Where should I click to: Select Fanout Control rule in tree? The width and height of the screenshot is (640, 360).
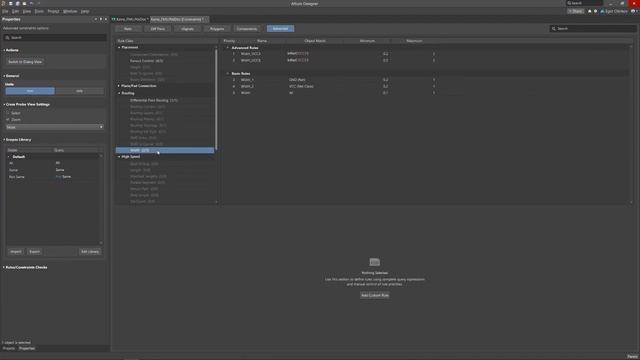point(147,61)
